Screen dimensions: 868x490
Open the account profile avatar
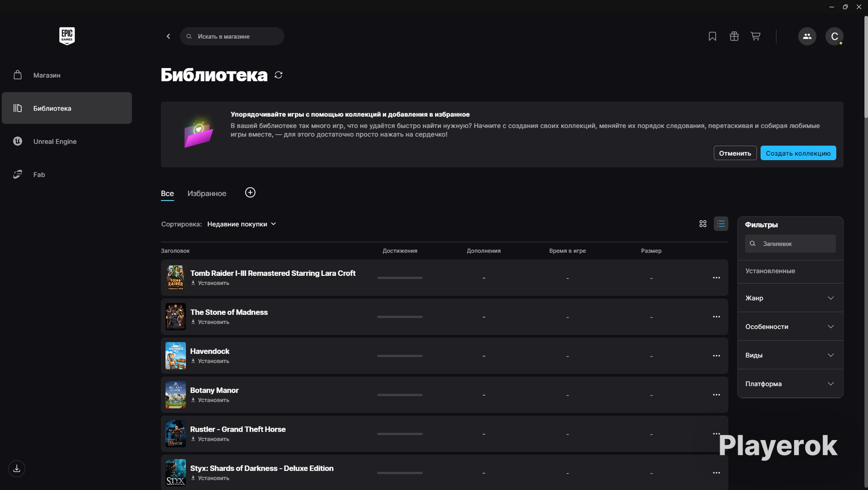pos(834,36)
